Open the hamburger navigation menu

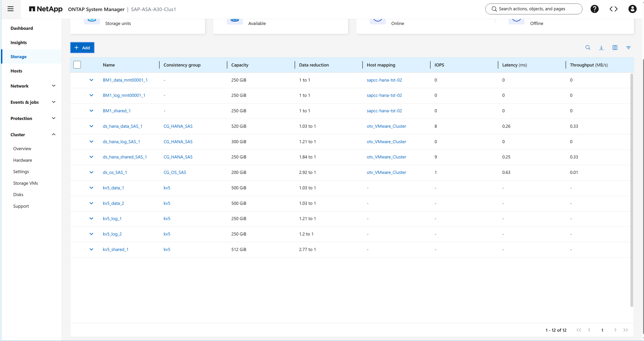coord(10,9)
